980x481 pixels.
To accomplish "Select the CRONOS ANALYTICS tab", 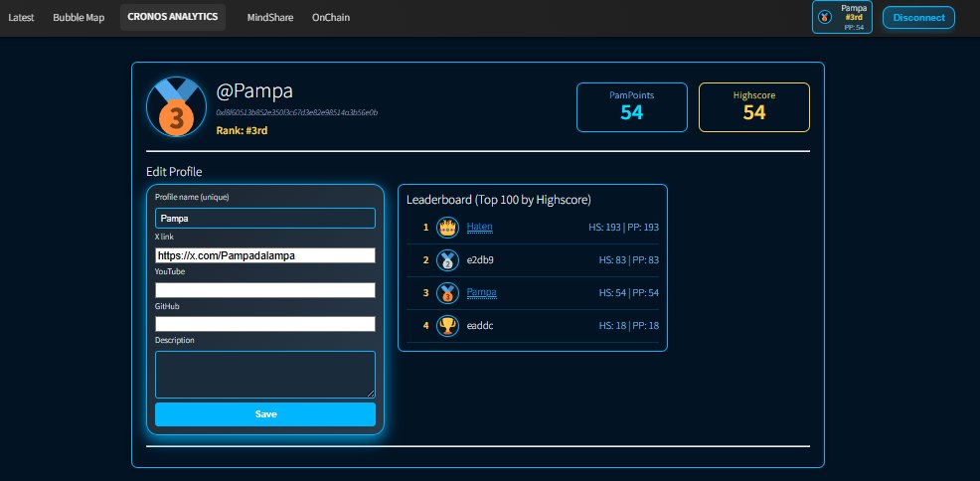I will point(173,17).
